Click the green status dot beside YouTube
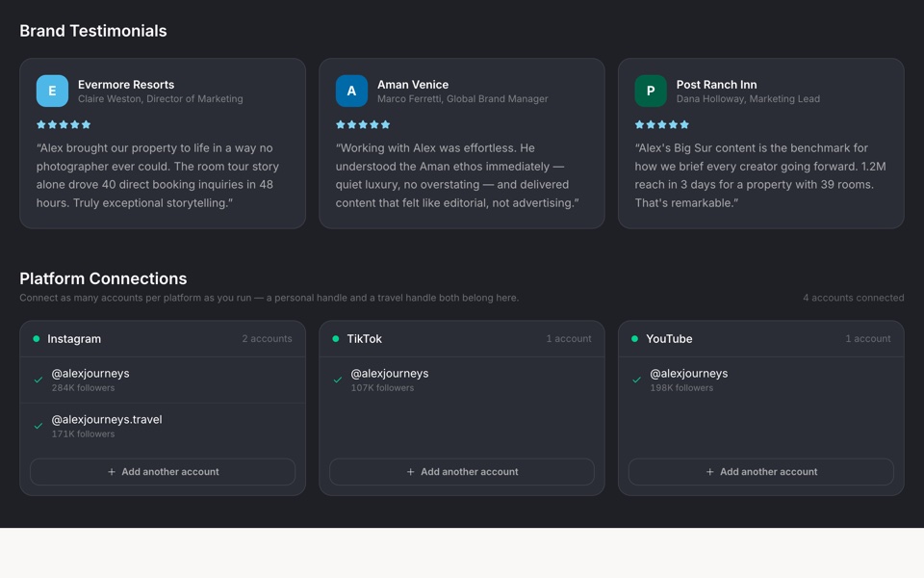924x578 pixels. [x=634, y=338]
